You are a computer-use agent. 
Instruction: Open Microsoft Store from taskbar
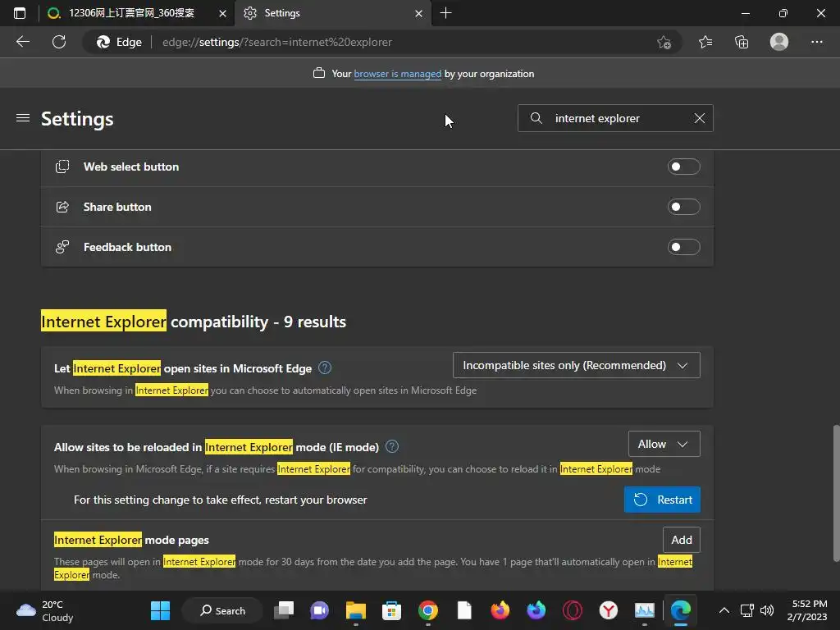click(391, 610)
